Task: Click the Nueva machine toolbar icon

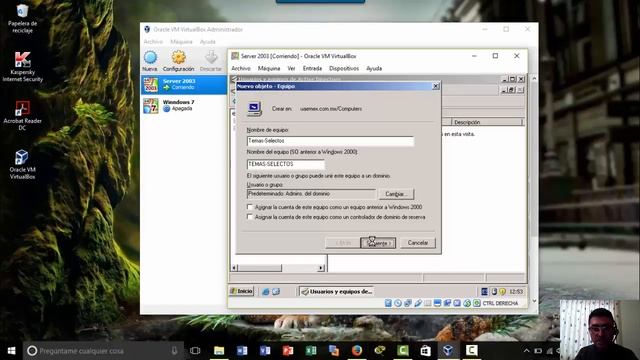Action: point(150,61)
